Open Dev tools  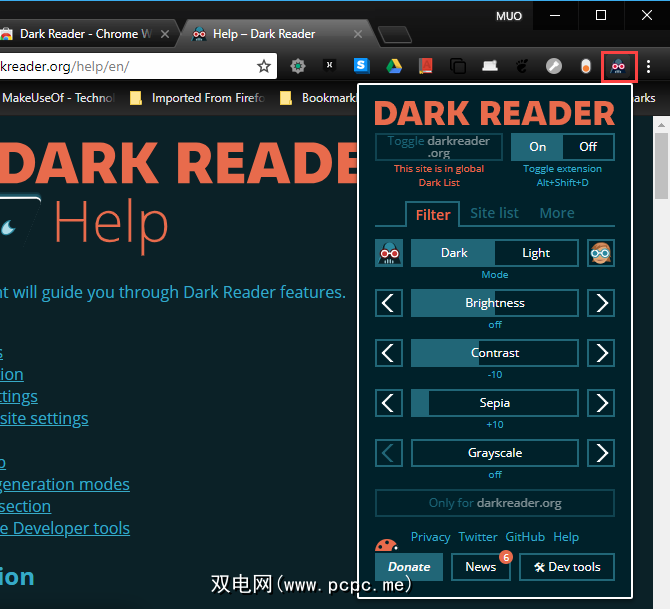[567, 567]
